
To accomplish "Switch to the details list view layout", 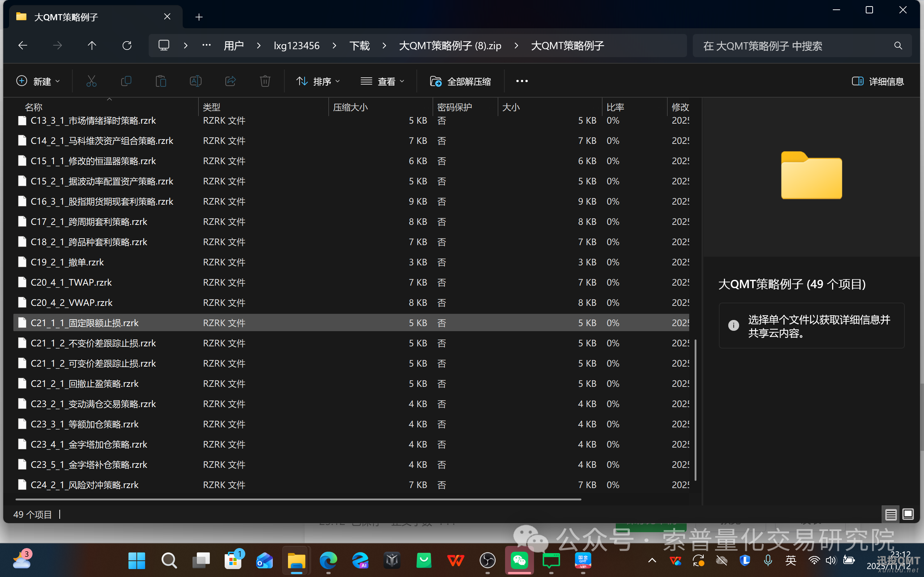I will tap(890, 514).
